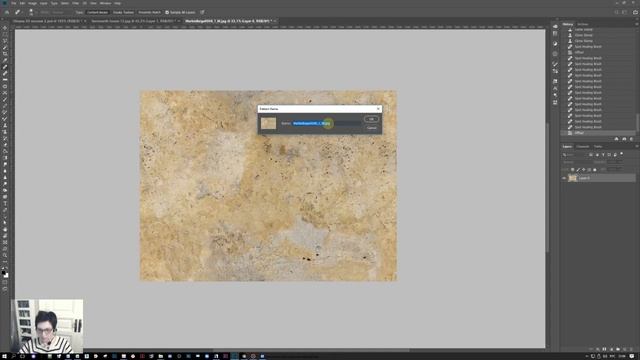Click the canvas vertical scrollbar
Viewport: 640px width, 360px height.
[548, 188]
